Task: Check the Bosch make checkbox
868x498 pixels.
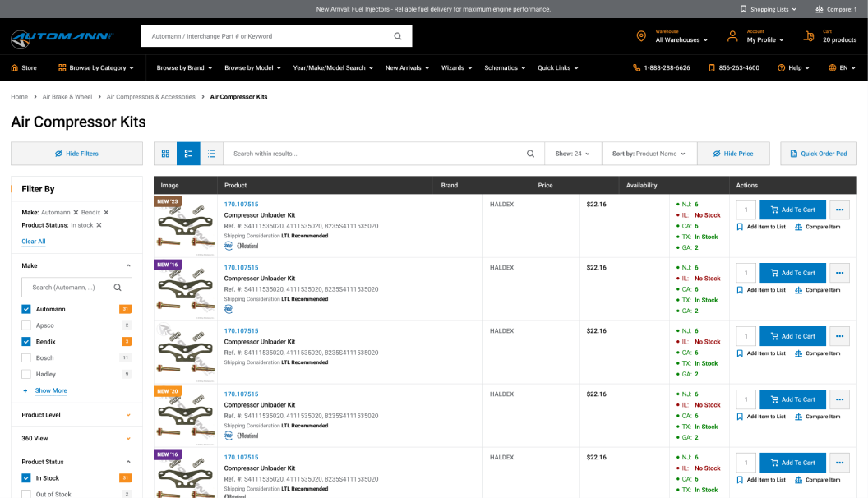Action: 26,358
